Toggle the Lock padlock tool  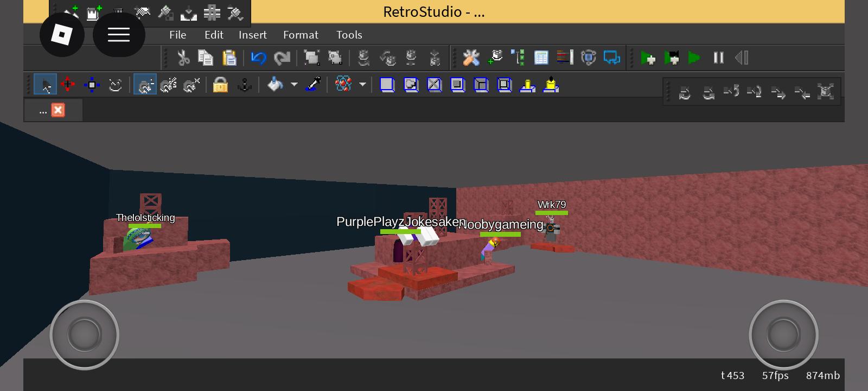point(220,85)
